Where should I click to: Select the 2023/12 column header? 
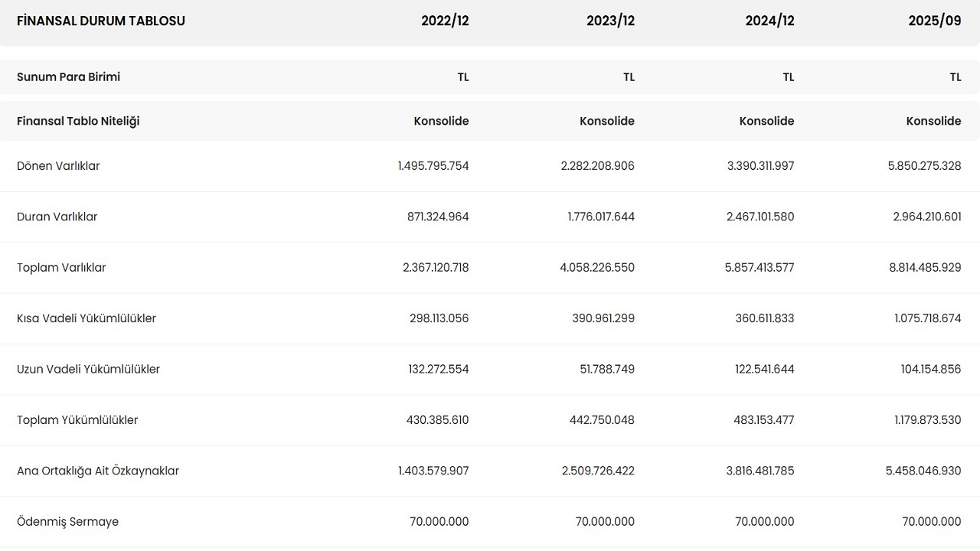point(610,21)
